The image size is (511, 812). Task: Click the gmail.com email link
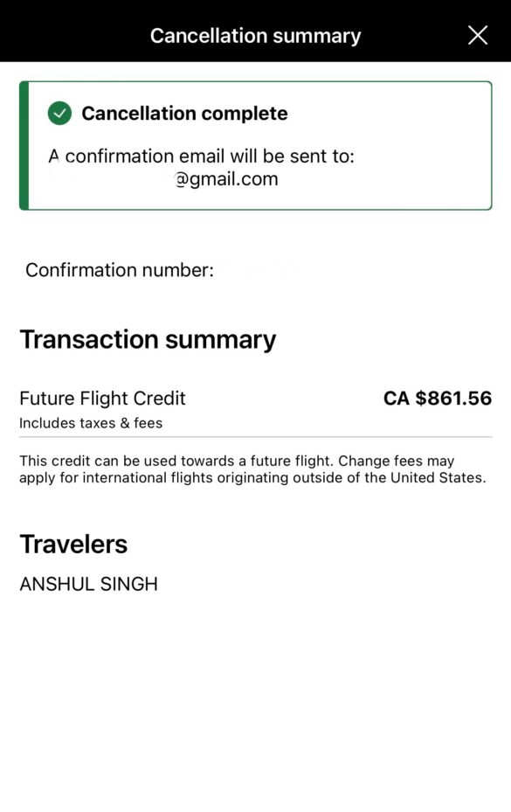[x=229, y=178]
